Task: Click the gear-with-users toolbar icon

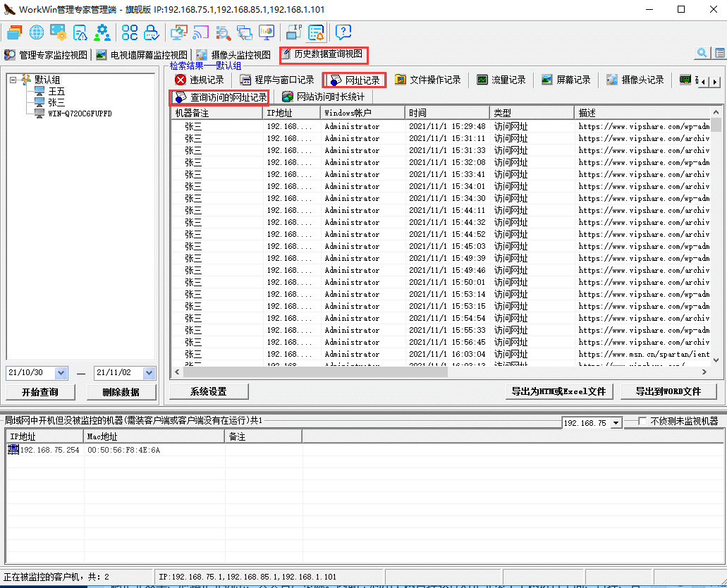Action: pos(102,32)
